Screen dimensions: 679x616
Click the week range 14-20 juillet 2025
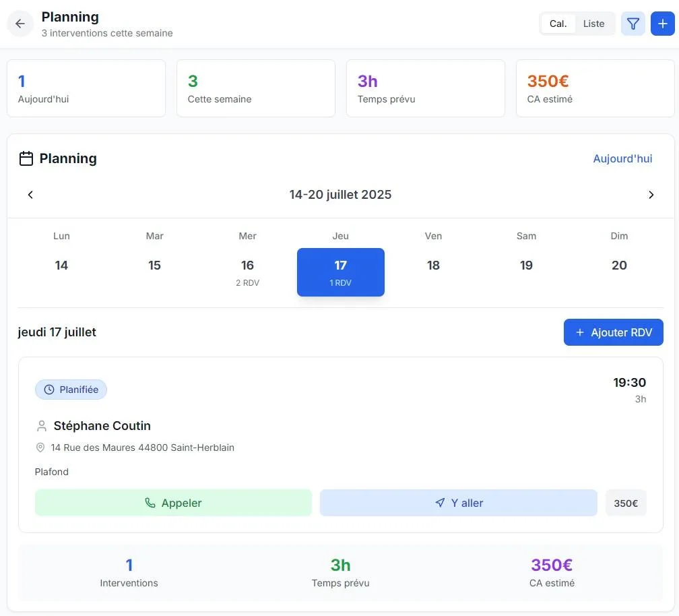[x=340, y=195]
